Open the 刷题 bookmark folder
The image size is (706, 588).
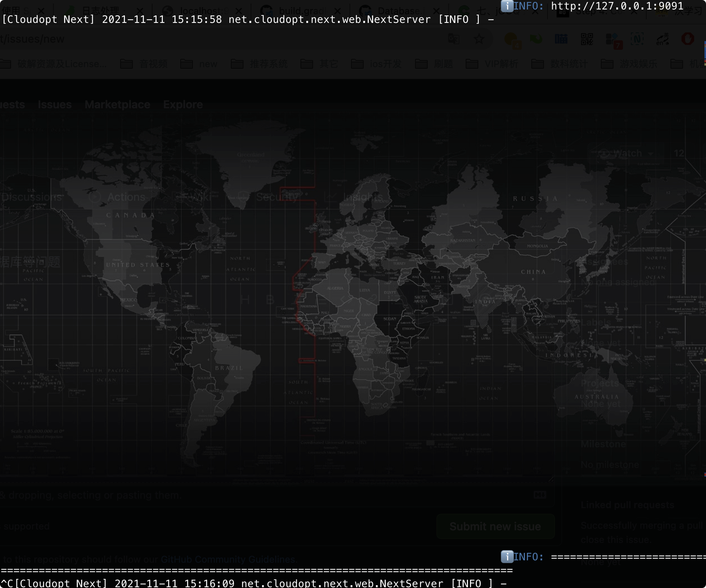click(x=434, y=64)
